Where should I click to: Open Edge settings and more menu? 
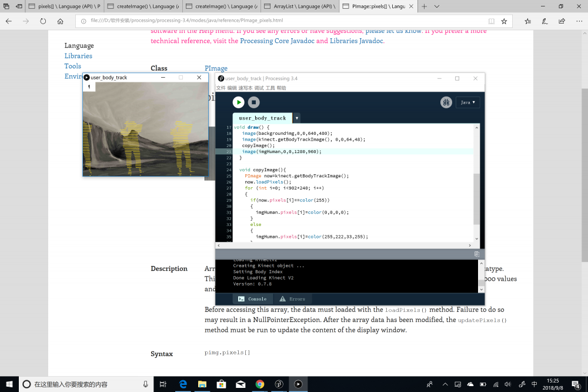pos(579,21)
